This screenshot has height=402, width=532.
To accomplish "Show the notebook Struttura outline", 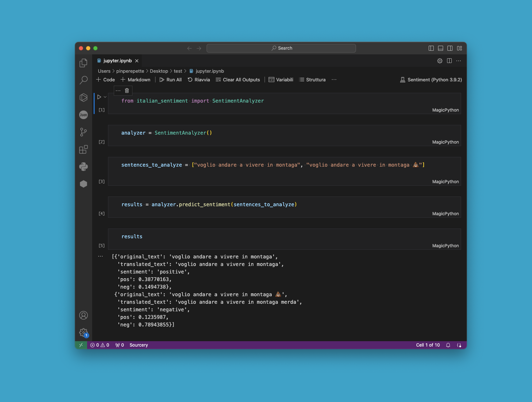I will [312, 80].
